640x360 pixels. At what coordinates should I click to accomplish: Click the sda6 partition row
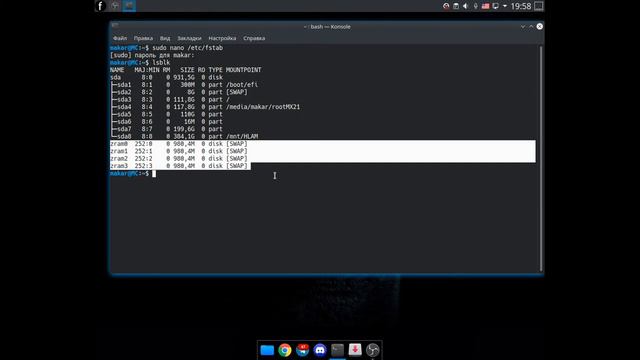(167, 121)
